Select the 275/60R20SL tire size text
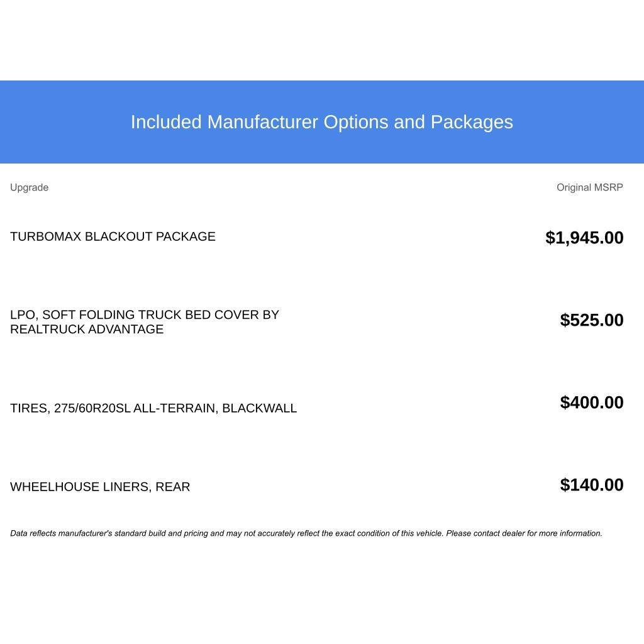 (92, 408)
